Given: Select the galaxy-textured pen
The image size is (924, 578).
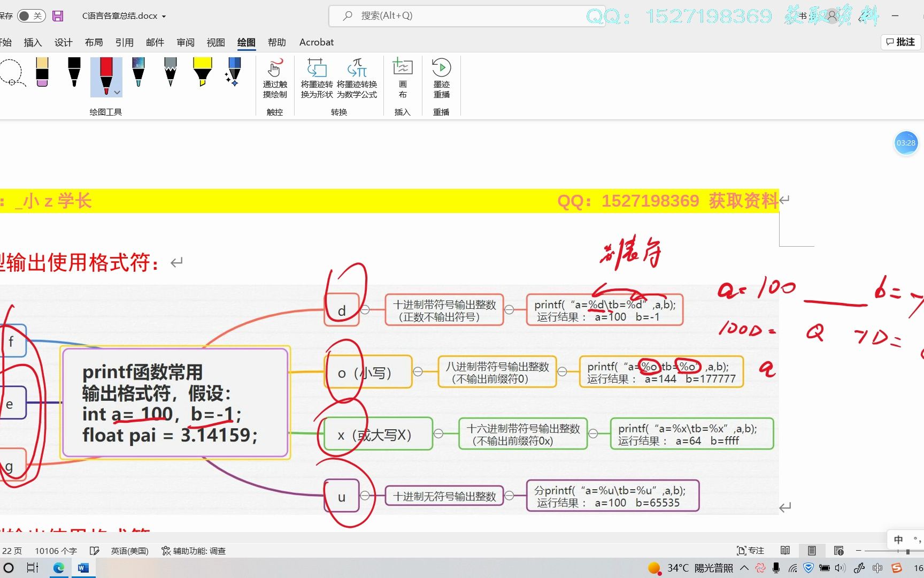Looking at the screenshot, I should click(x=138, y=74).
